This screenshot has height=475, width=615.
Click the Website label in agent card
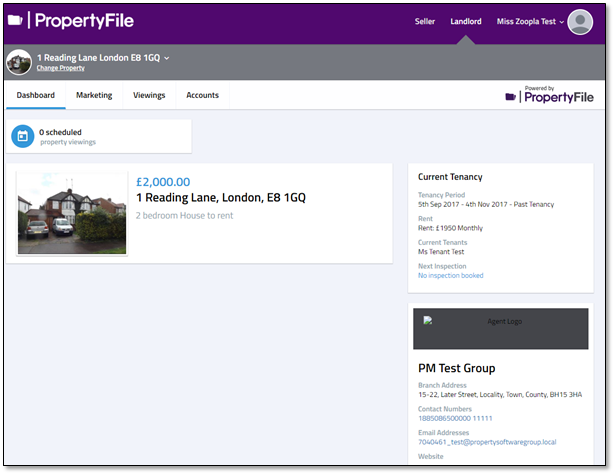[x=431, y=456]
